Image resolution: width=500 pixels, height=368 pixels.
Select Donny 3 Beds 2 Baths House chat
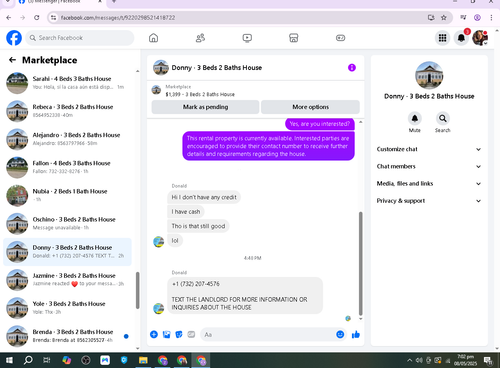tap(67, 252)
